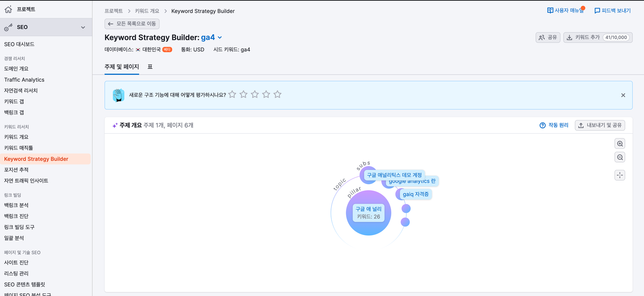Open 백링크 분석
Image resolution: width=644 pixels, height=296 pixels.
16,205
